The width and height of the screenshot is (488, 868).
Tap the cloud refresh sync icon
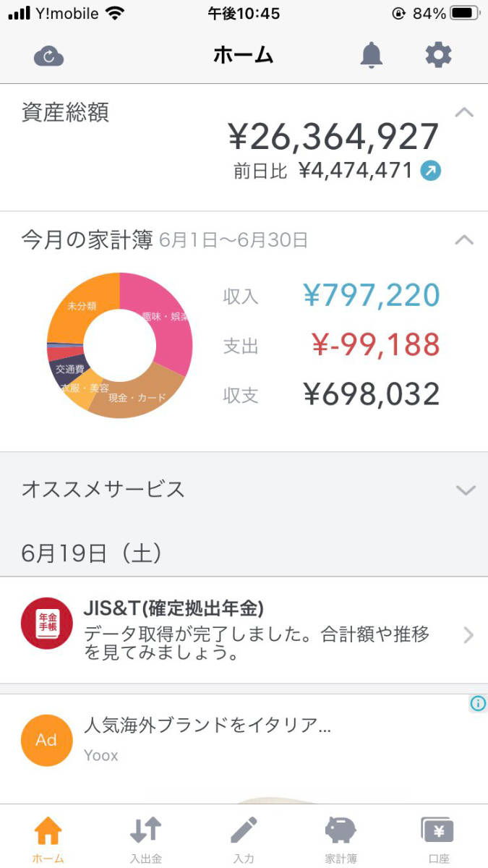[x=48, y=54]
